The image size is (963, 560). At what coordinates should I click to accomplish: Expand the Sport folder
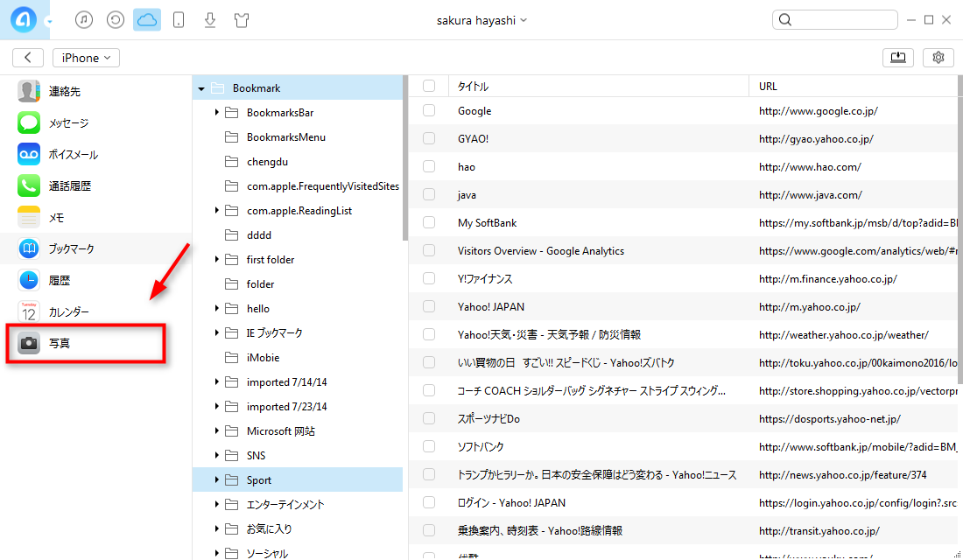tap(216, 480)
